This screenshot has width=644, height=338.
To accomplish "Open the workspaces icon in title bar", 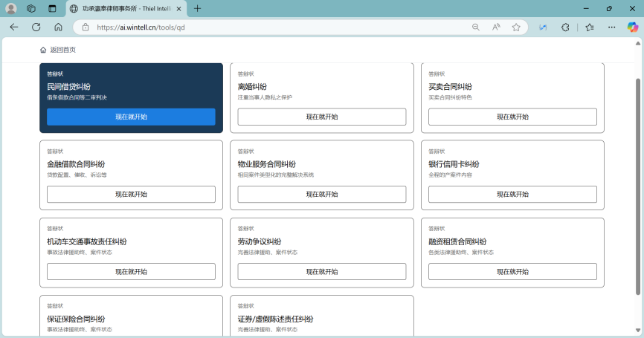I will [x=31, y=8].
